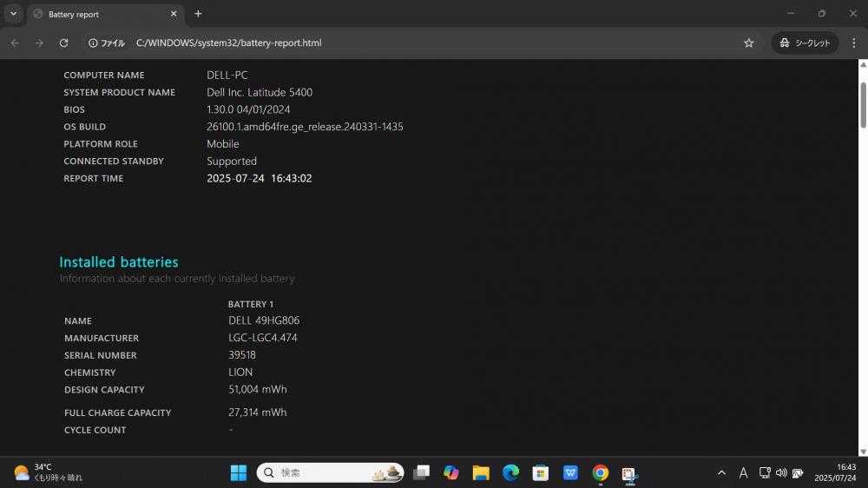Bookmark this page with the star icon
Viewport: 868px width, 488px height.
pos(748,43)
